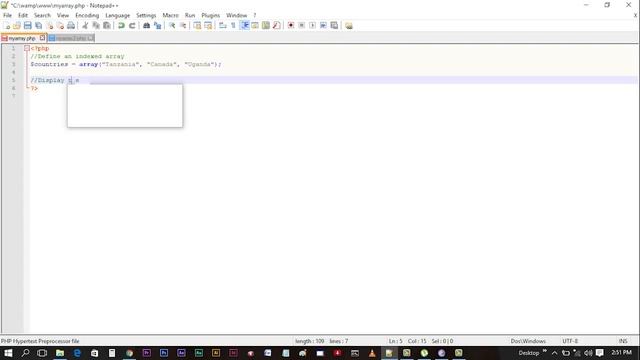Image resolution: width=640 pixels, height=360 pixels.
Task: Click the 'UTF-8' encoding status bar entry
Action: [570, 341]
